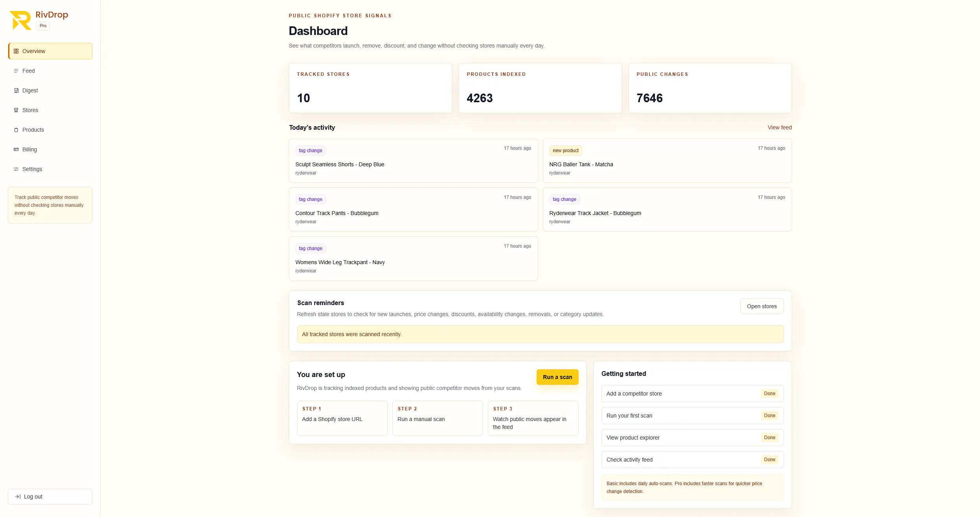980x517 pixels.
Task: Open NRG Baller Tank - Matcha activity
Action: click(x=667, y=160)
